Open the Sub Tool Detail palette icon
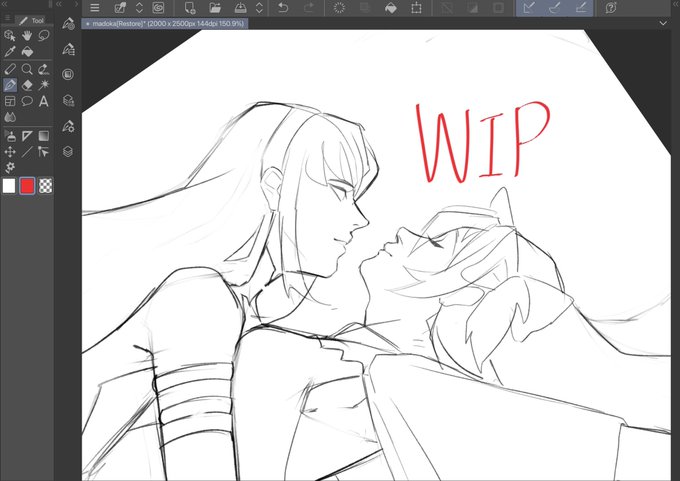The image size is (680, 481). [68, 126]
